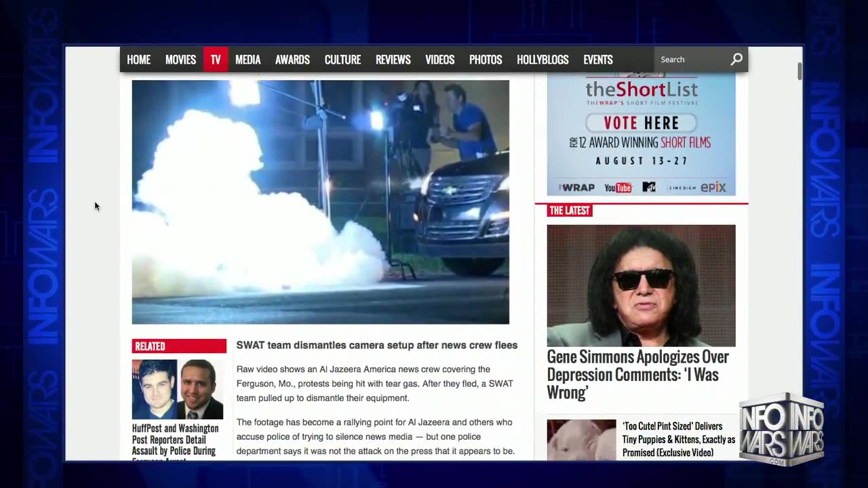Click the SWAT team dismantles camera headline
This screenshot has height=488, width=868.
pos(377,345)
